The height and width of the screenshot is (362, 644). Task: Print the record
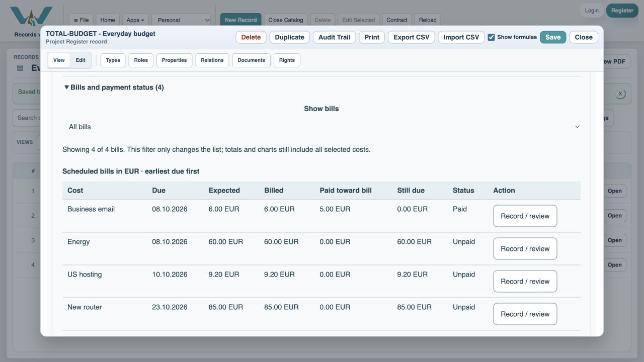coord(372,37)
